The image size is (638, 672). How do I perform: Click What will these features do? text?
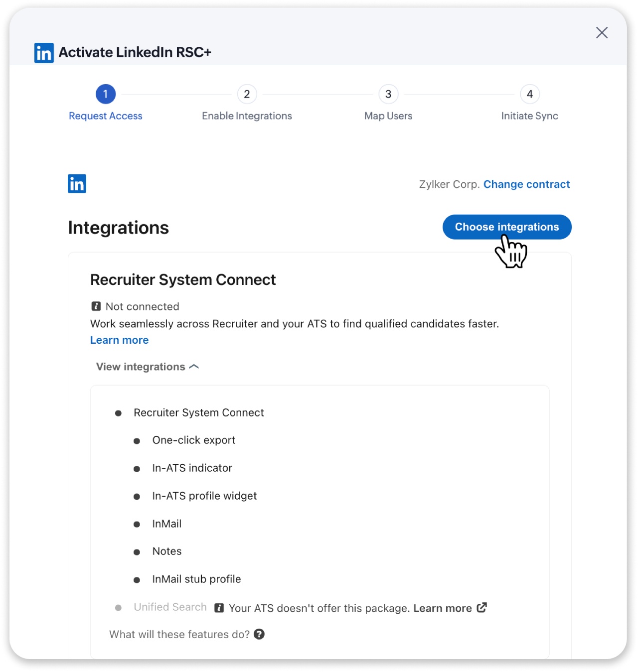179,635
